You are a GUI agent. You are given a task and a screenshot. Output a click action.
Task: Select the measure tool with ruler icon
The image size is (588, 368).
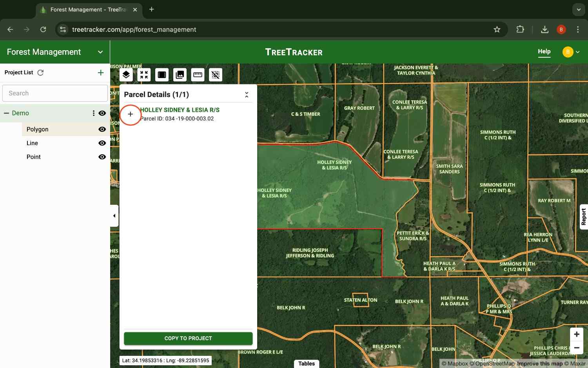(x=198, y=75)
